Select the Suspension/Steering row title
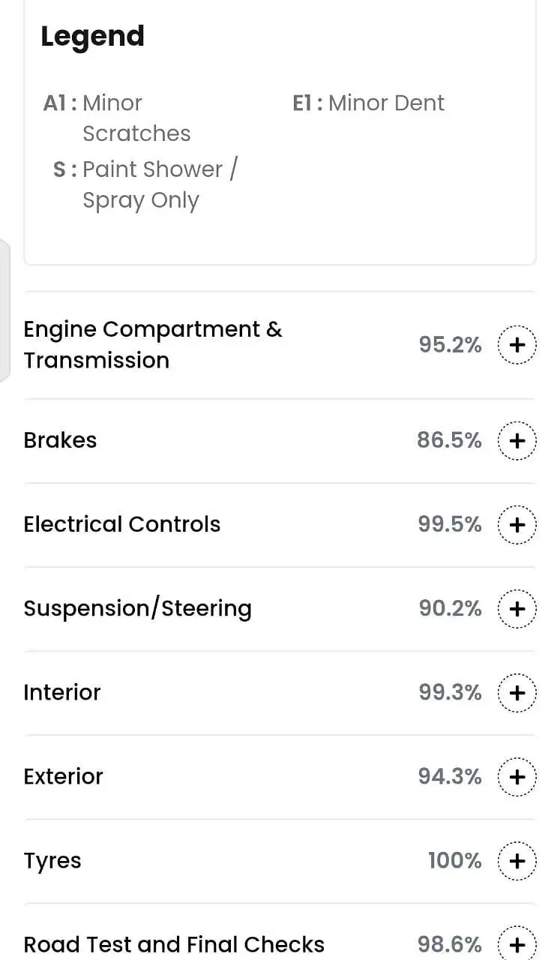 137,608
